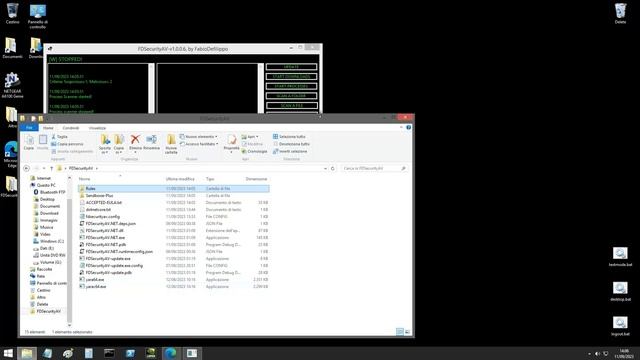Click the up-one-level arrow in Explorer

tap(51, 168)
